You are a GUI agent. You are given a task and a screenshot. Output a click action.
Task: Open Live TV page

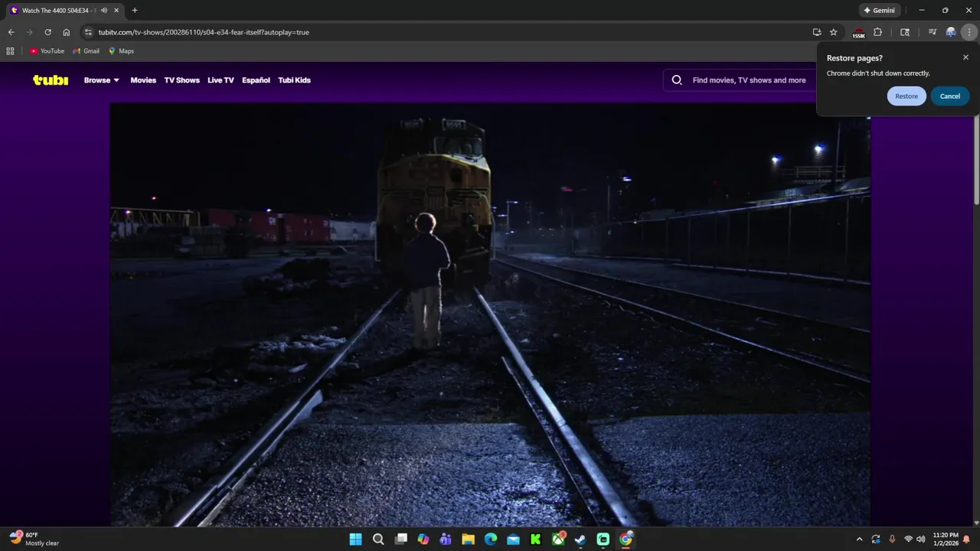pyautogui.click(x=220, y=80)
